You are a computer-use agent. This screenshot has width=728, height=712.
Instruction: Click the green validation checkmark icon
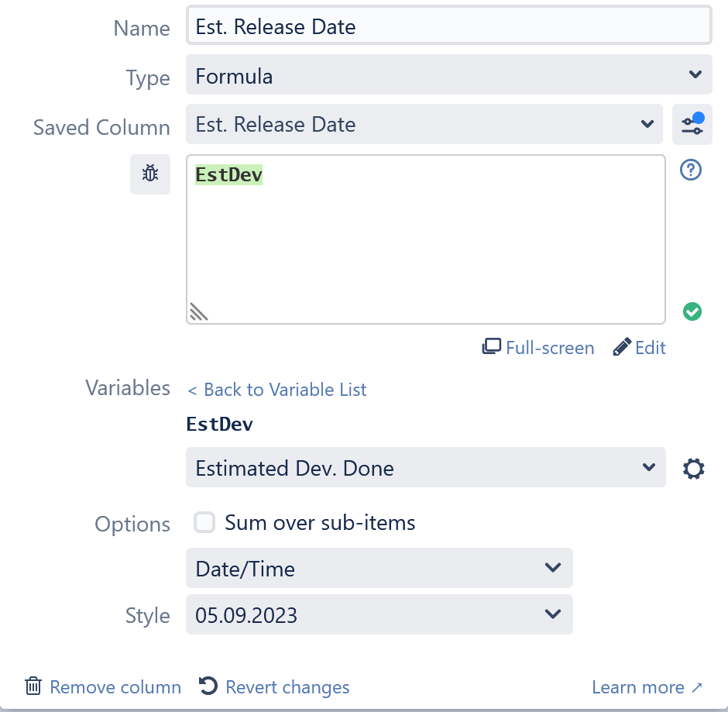tap(692, 311)
